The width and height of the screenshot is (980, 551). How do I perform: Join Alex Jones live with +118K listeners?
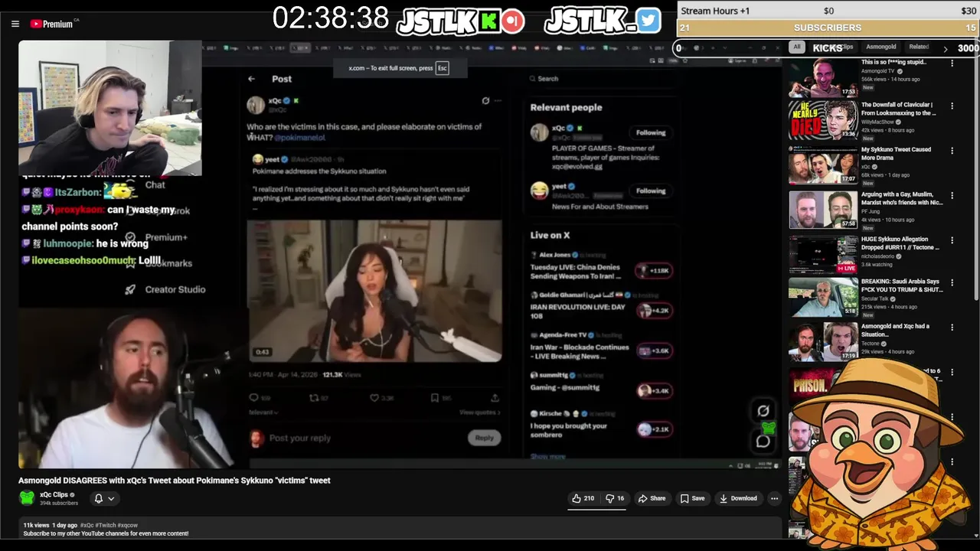point(653,270)
